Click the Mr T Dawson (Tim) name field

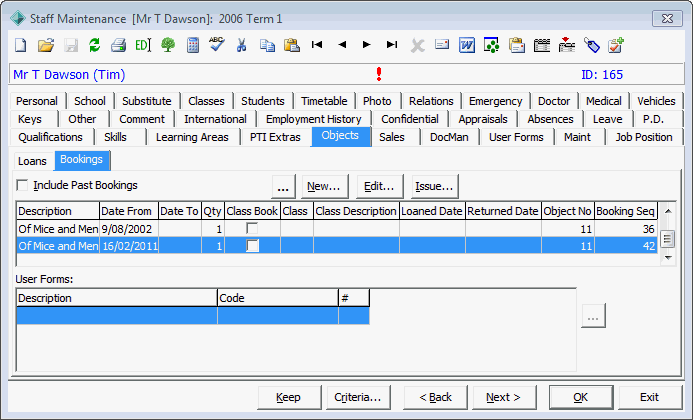(69, 75)
